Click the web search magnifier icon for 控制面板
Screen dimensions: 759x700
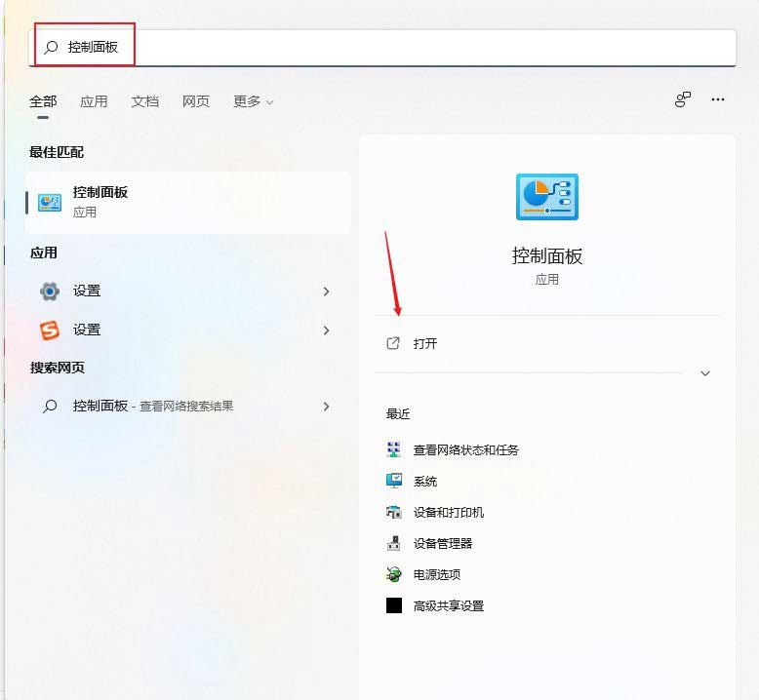[x=50, y=406]
